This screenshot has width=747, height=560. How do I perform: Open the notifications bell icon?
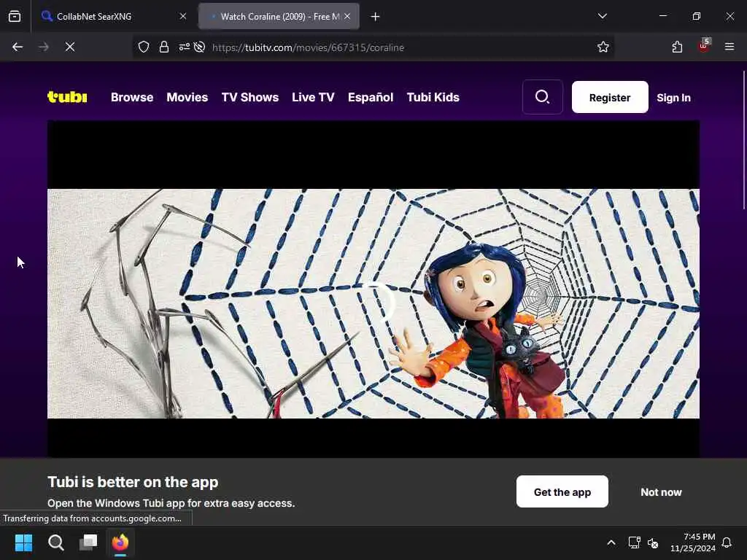click(x=727, y=542)
